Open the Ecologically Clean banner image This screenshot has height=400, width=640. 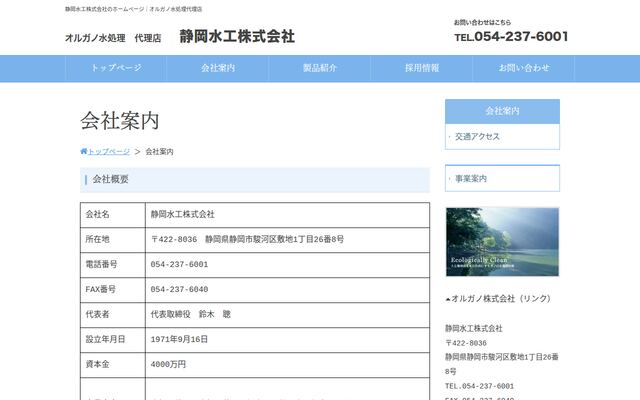point(502,242)
